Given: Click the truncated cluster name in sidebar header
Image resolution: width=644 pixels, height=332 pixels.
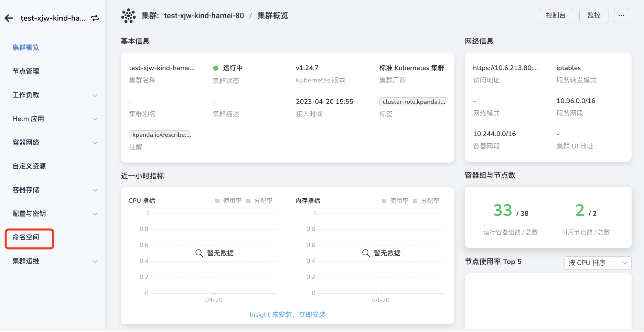Looking at the screenshot, I should click(x=53, y=18).
